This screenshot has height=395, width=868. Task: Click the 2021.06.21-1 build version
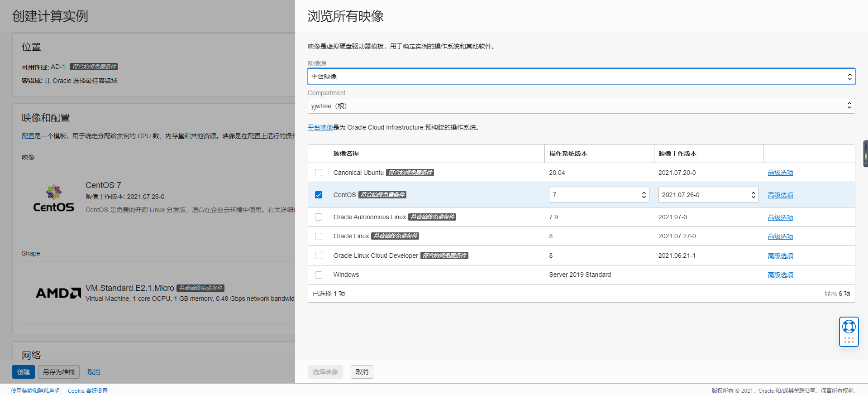677,255
